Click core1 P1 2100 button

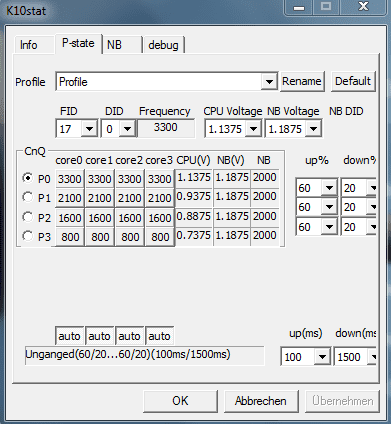(100, 198)
